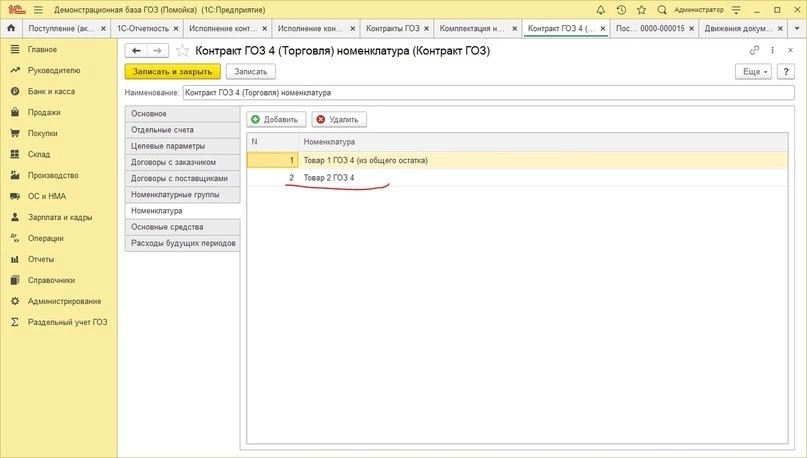The width and height of the screenshot is (807, 458).
Task: Close the contract form with X
Action: (x=791, y=50)
